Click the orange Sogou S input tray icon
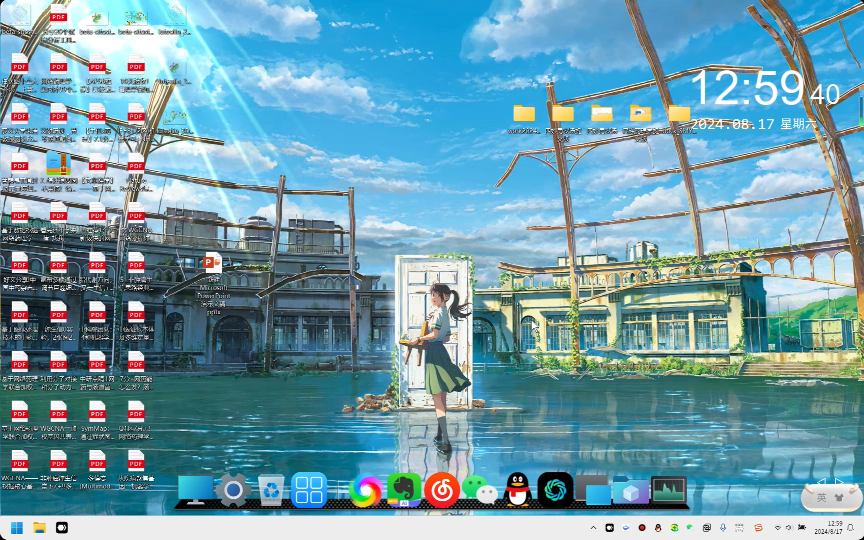Viewport: 864px width, 540px height. click(758, 528)
